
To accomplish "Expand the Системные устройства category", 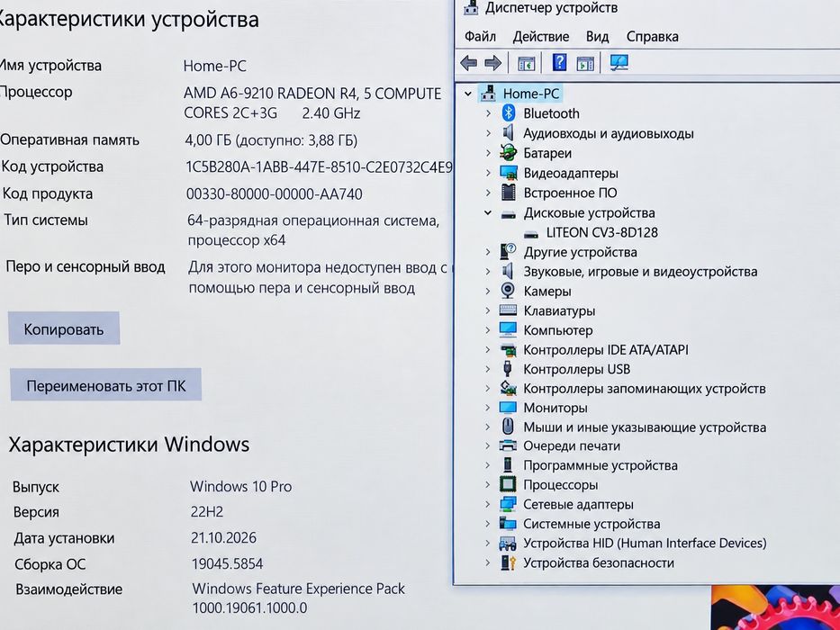I will coord(488,524).
